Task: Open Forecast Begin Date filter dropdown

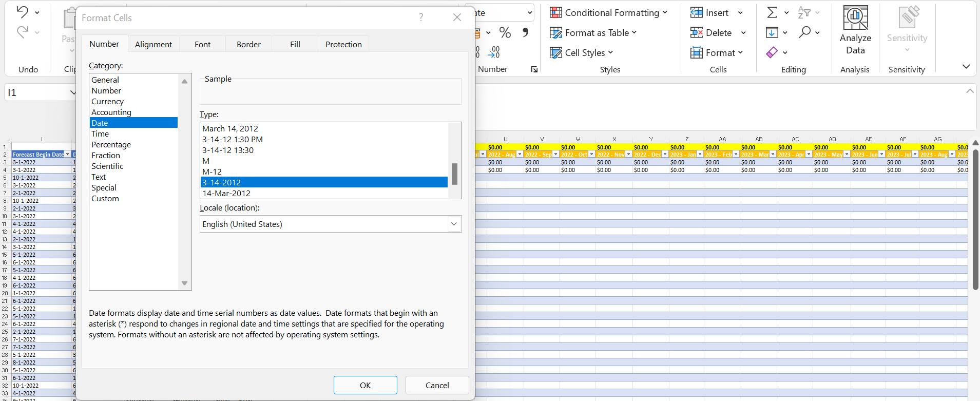Action: tap(67, 155)
